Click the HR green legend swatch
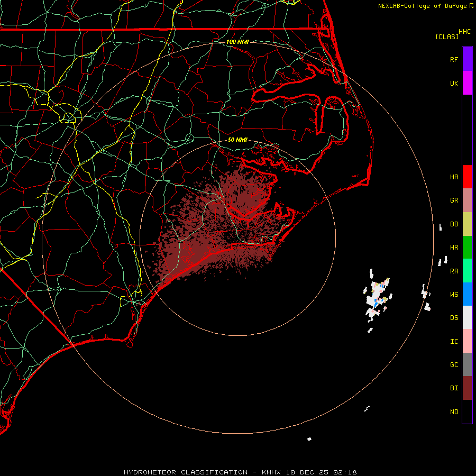Screen dimensions: 476x476 click(467, 248)
